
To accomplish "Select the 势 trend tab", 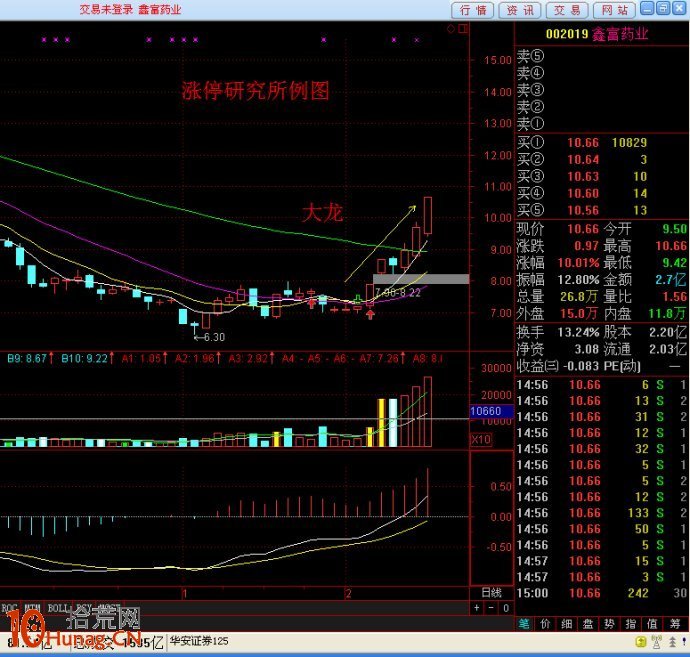I will [x=609, y=624].
